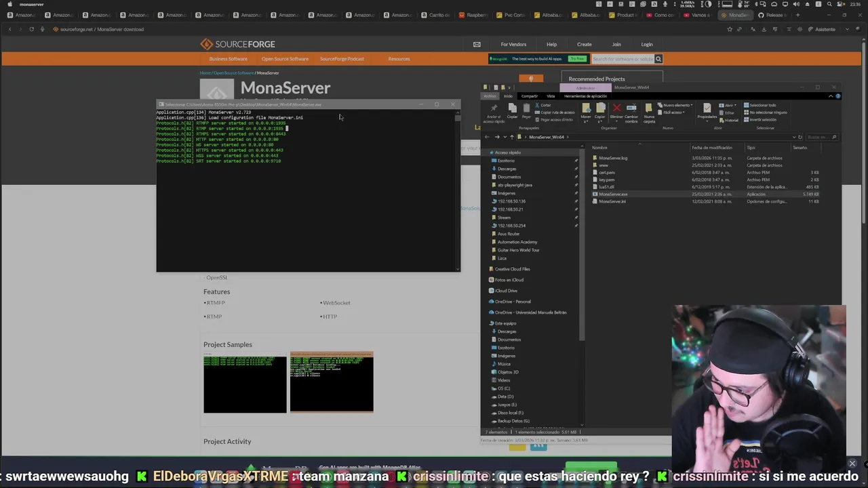Click the Explorer address bar refresh icon

point(800,137)
